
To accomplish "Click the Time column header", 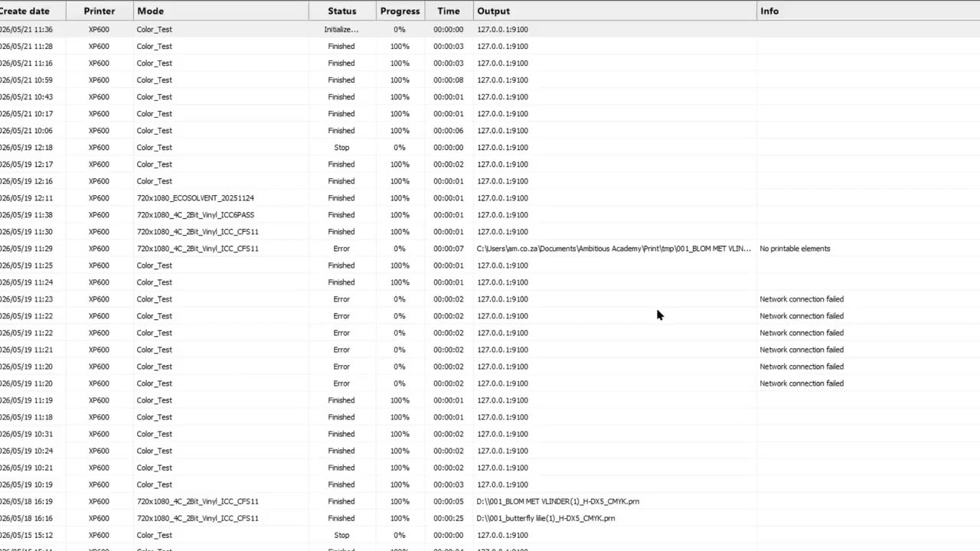I will point(449,11).
